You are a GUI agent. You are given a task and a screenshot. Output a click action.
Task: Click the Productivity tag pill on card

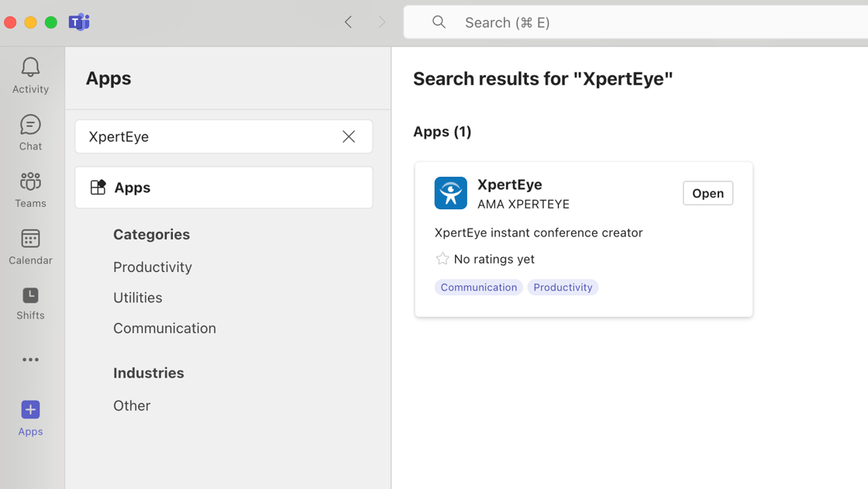pyautogui.click(x=563, y=288)
